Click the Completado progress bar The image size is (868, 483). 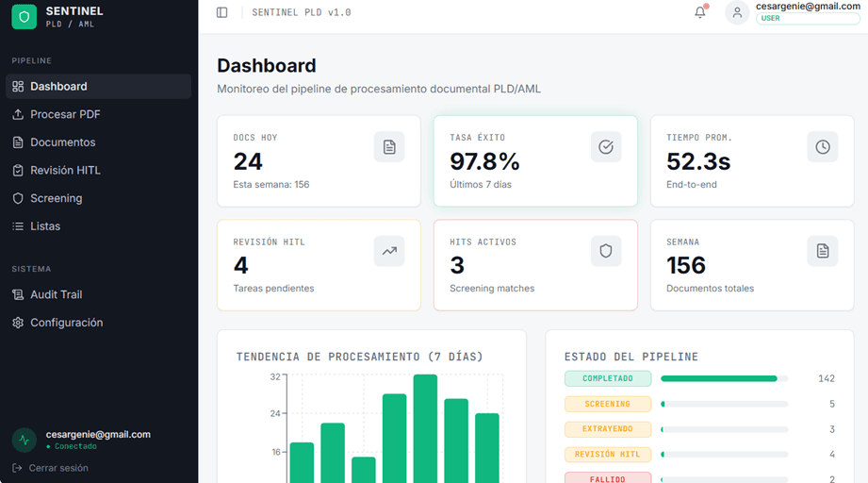pyautogui.click(x=724, y=378)
